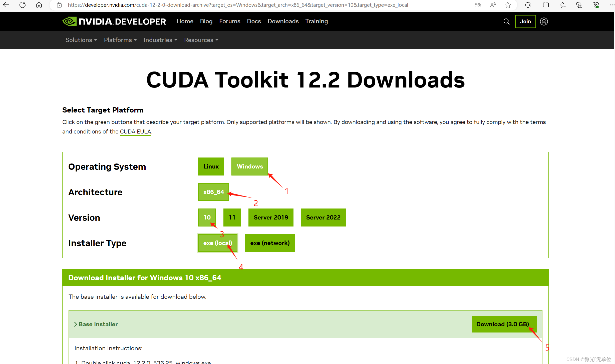
Task: Click the browser back arrow
Action: pos(6,5)
